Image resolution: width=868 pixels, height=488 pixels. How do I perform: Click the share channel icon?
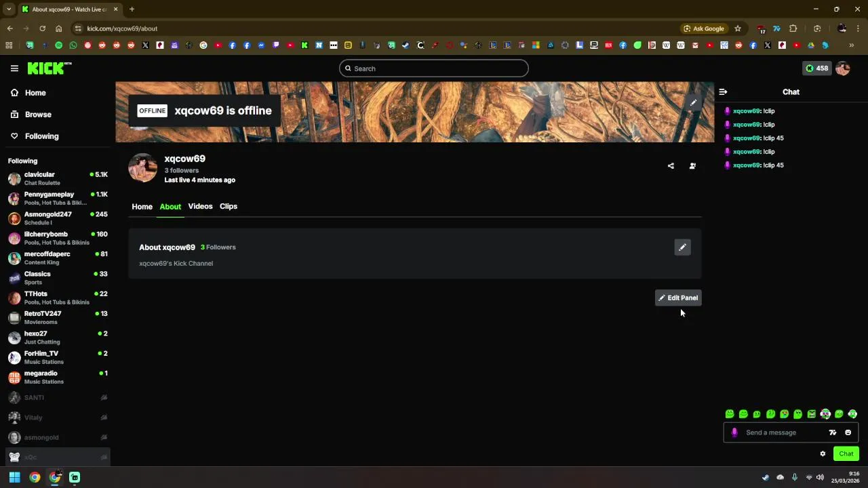click(671, 165)
